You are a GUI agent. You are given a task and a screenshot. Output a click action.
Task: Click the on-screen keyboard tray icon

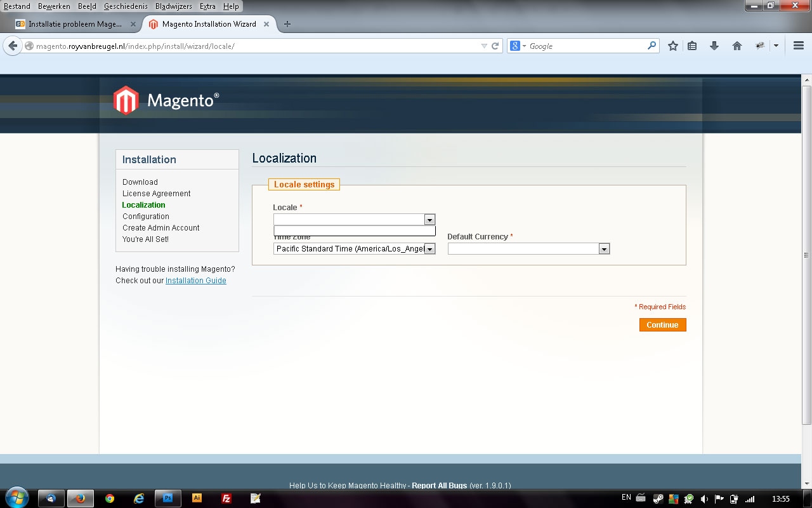[641, 498]
